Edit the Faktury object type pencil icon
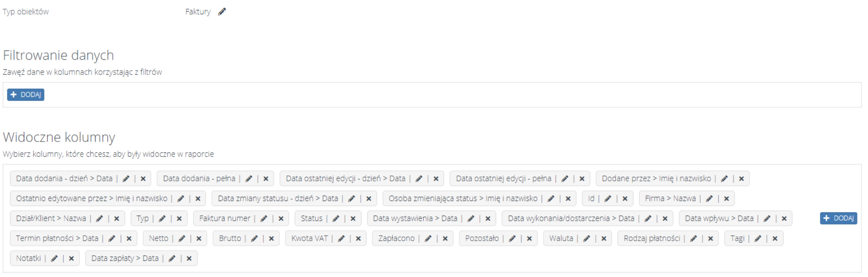The height and width of the screenshot is (277, 868). coord(222,12)
